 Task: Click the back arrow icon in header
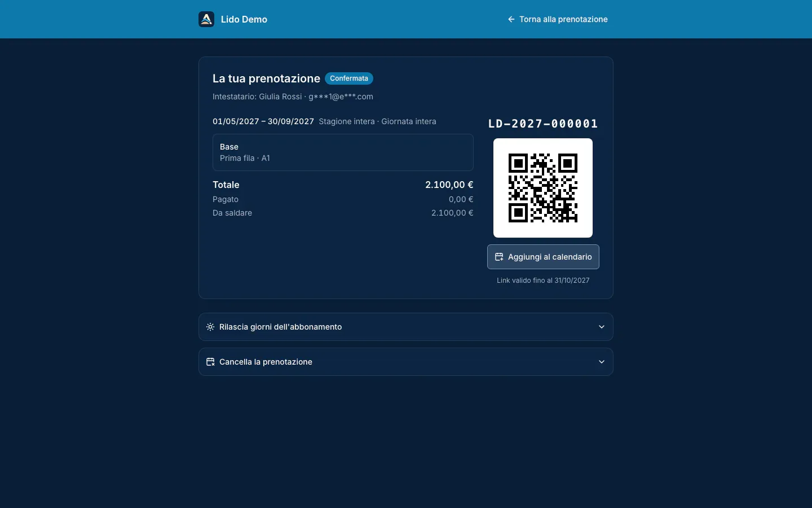511,19
